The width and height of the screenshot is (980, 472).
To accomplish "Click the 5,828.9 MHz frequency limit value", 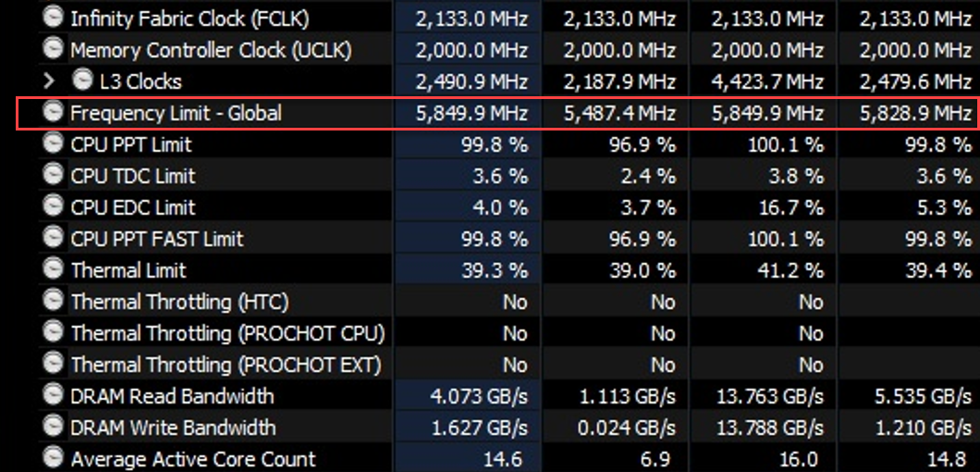I will [915, 113].
